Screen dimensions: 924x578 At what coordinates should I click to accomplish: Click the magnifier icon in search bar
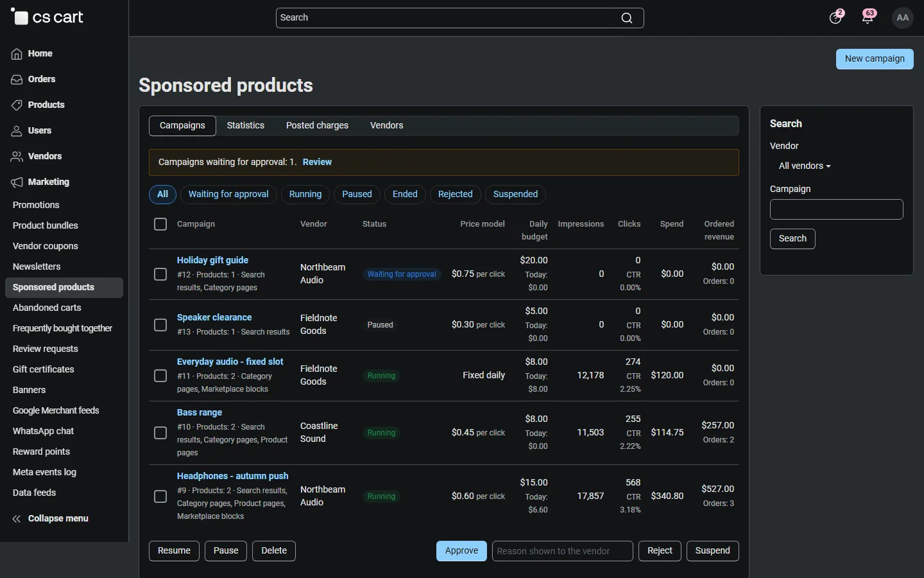(627, 18)
